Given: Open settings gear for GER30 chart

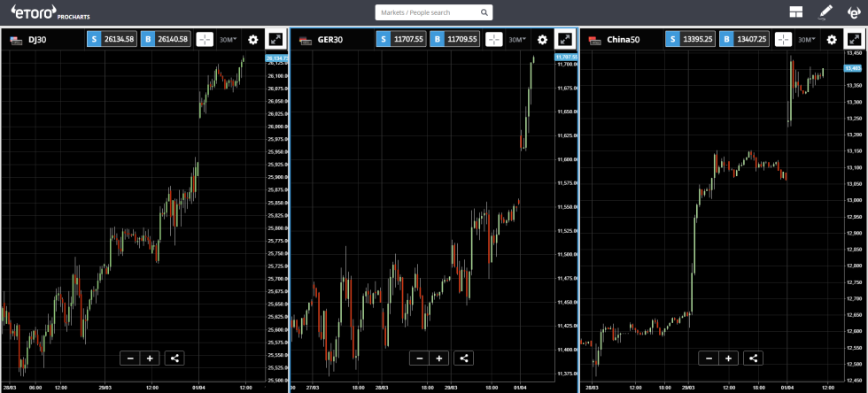Looking at the screenshot, I should point(542,40).
